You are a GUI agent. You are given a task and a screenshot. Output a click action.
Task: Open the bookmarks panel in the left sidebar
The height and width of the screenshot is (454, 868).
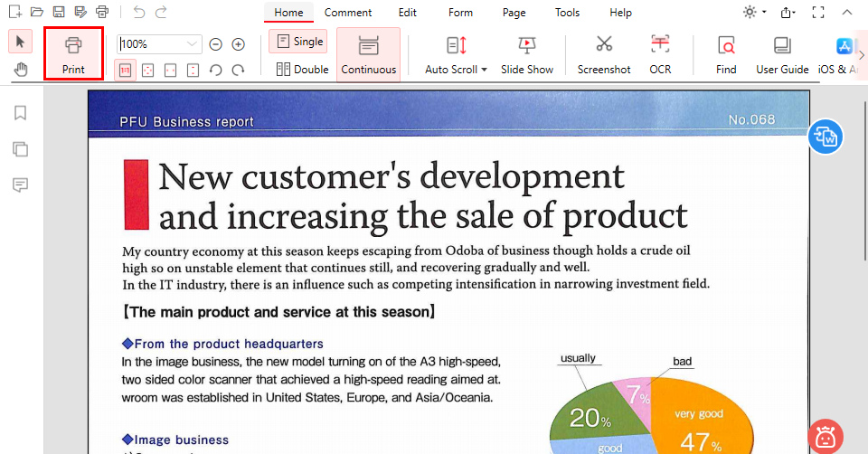click(20, 113)
